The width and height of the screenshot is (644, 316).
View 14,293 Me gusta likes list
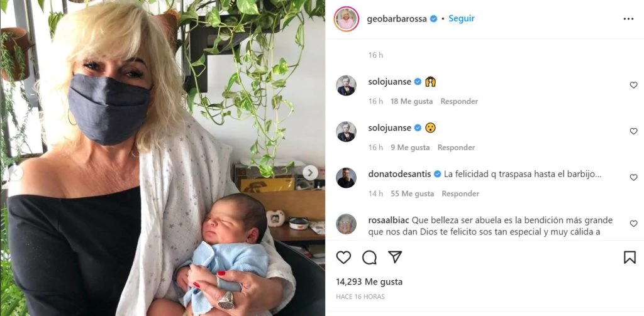369,282
